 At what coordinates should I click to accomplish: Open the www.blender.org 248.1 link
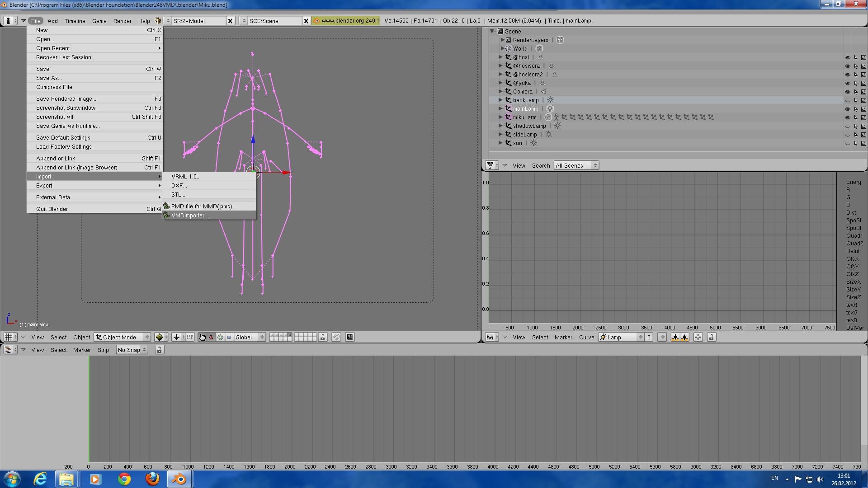coord(346,21)
